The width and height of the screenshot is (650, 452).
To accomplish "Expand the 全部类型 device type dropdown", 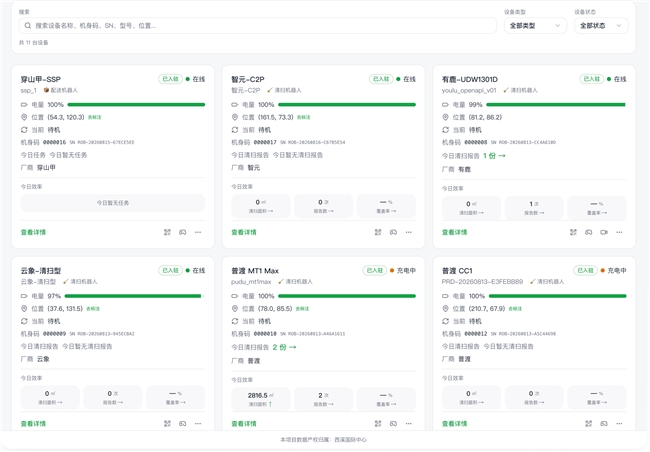I will [x=535, y=26].
